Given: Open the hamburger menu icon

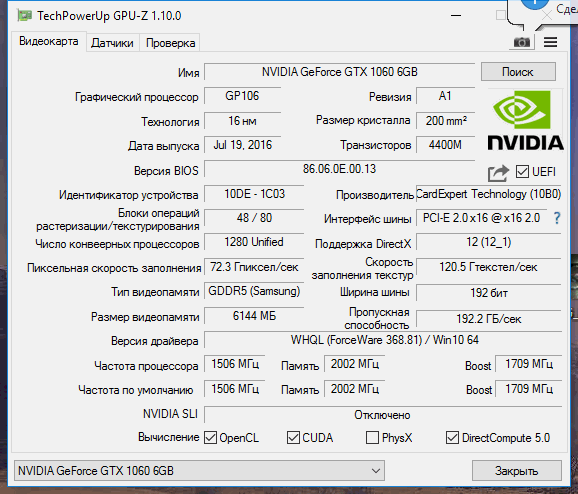Looking at the screenshot, I should click(x=550, y=42).
